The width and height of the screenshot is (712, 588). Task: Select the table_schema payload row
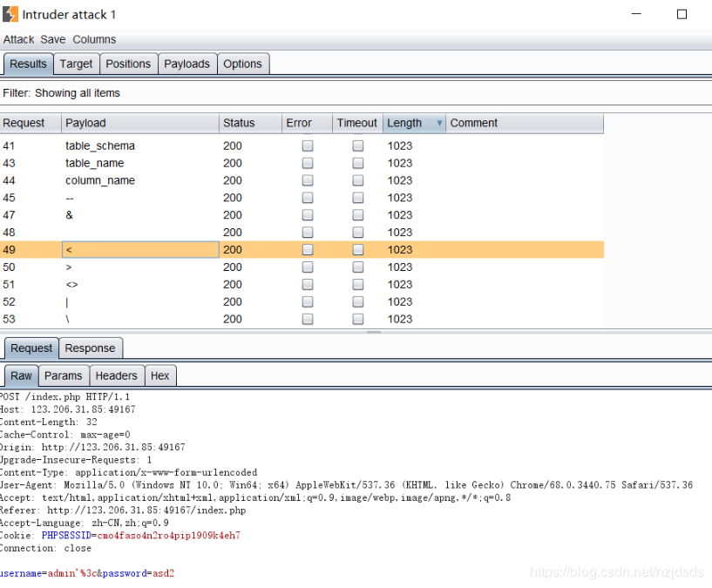[x=302, y=145]
